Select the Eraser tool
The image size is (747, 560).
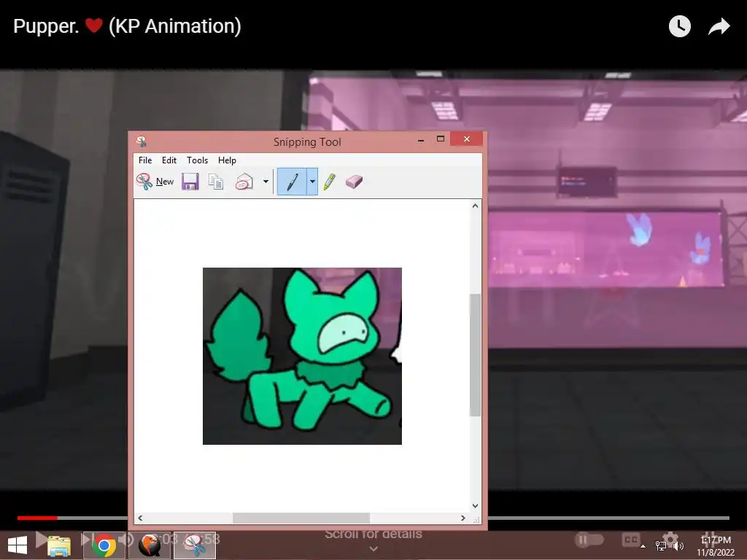(354, 182)
